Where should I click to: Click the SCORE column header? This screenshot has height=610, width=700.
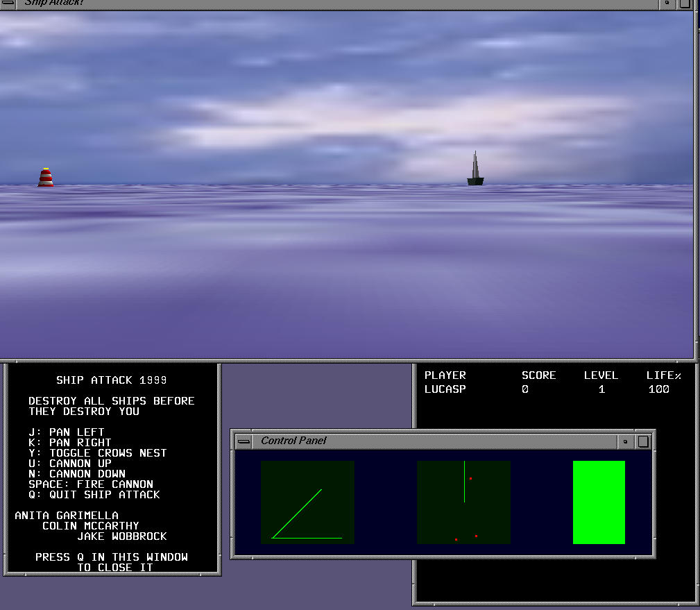(x=538, y=375)
